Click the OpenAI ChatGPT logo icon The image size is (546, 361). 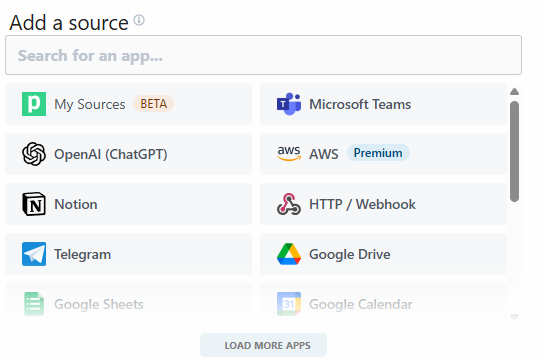point(34,154)
